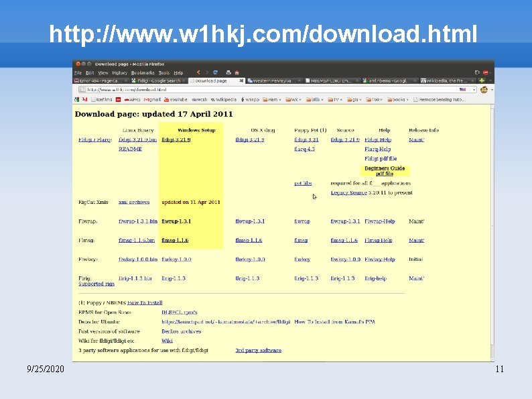Click the country flag icon in address bar

463,90
